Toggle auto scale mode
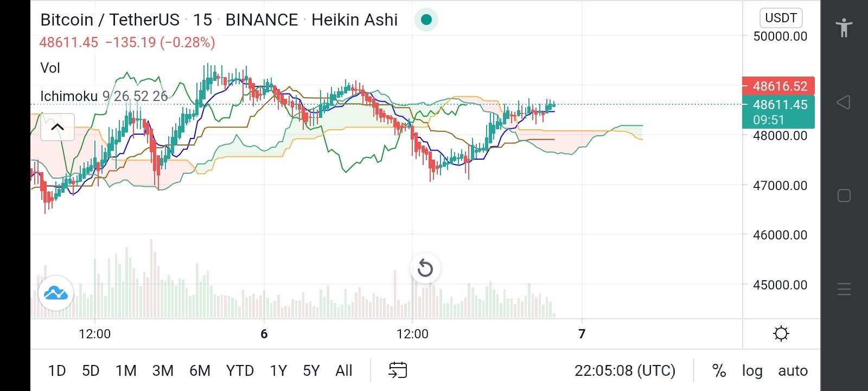 793,370
